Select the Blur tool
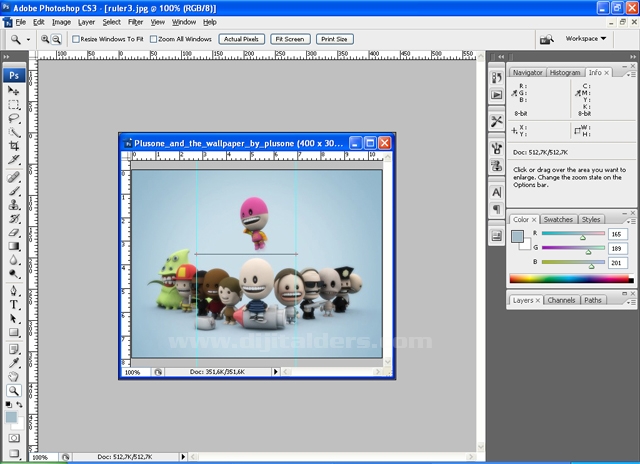640x464 pixels. pyautogui.click(x=14, y=260)
